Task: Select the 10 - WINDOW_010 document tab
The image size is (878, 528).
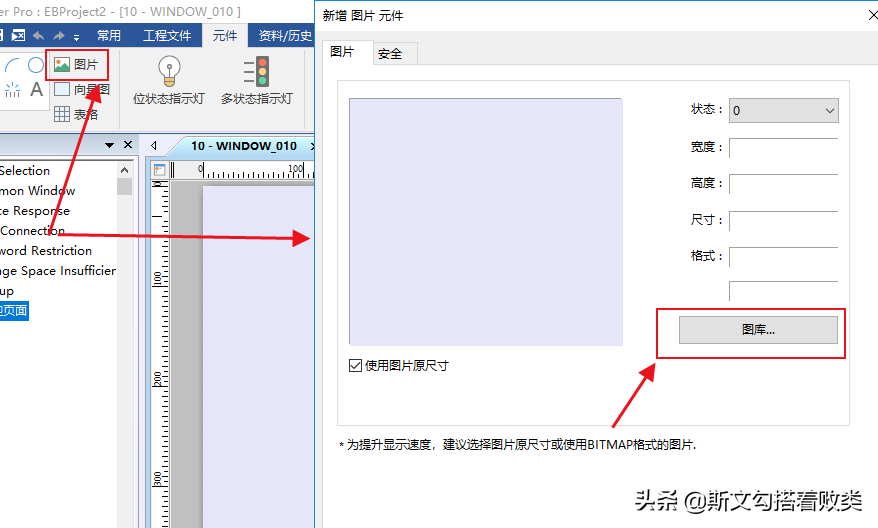Action: click(x=243, y=146)
